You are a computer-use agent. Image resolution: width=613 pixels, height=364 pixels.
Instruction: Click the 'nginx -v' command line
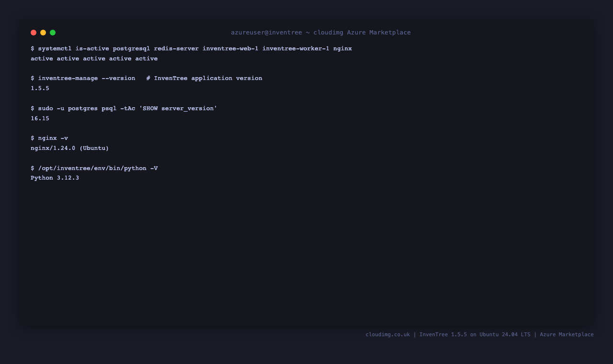coord(49,138)
